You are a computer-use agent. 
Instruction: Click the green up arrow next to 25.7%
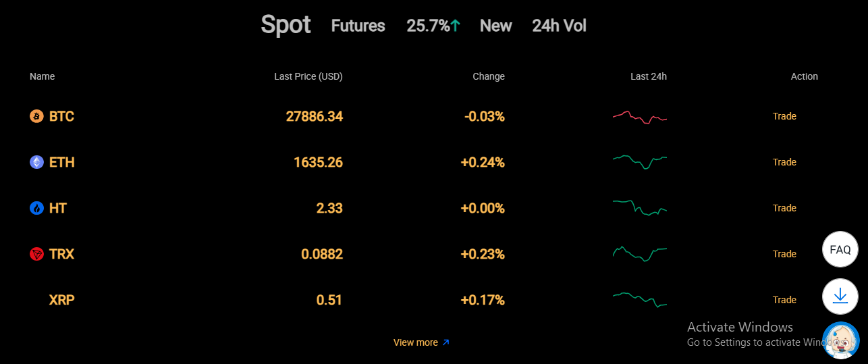coord(456,26)
